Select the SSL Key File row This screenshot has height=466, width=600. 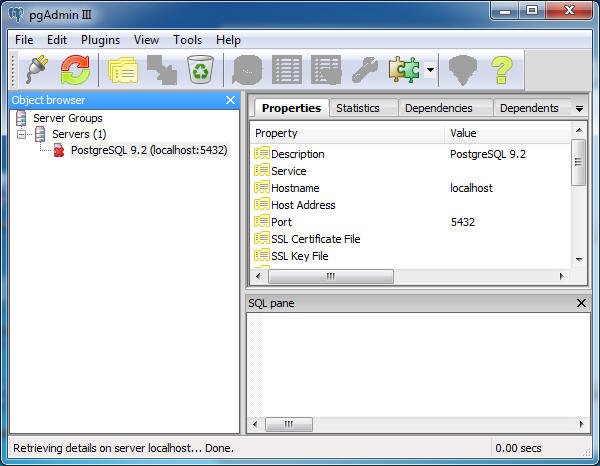pyautogui.click(x=411, y=256)
